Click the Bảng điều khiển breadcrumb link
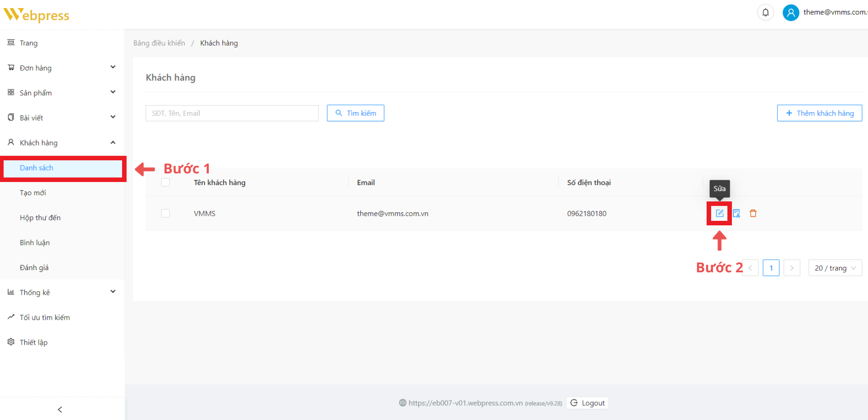This screenshot has width=868, height=420. pyautogui.click(x=159, y=43)
